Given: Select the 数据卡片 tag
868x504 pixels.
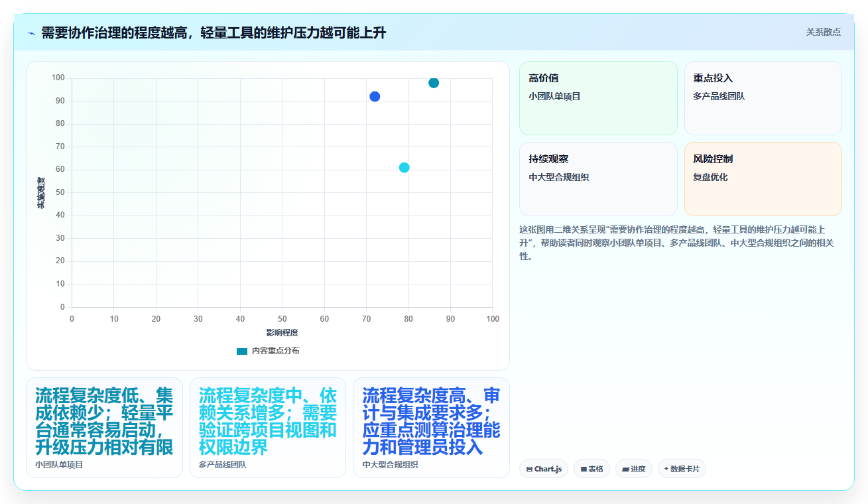Looking at the screenshot, I should pyautogui.click(x=682, y=469).
